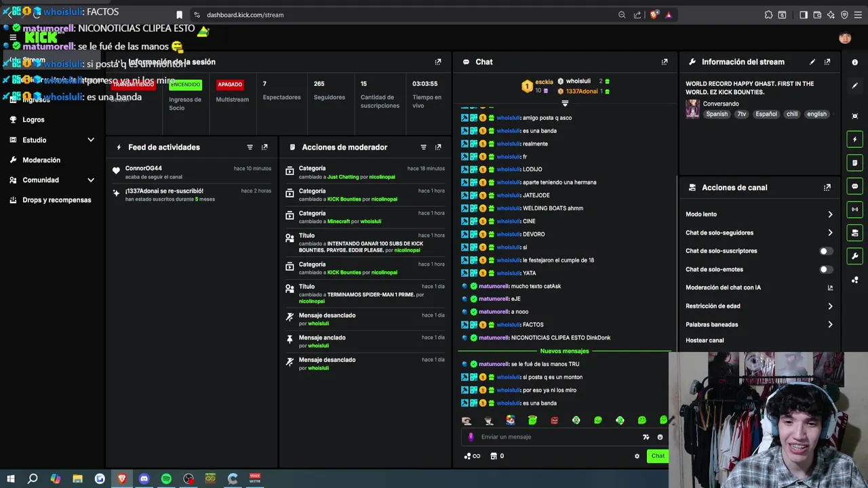
Task: Open profile avatar at top right
Action: [x=845, y=38]
